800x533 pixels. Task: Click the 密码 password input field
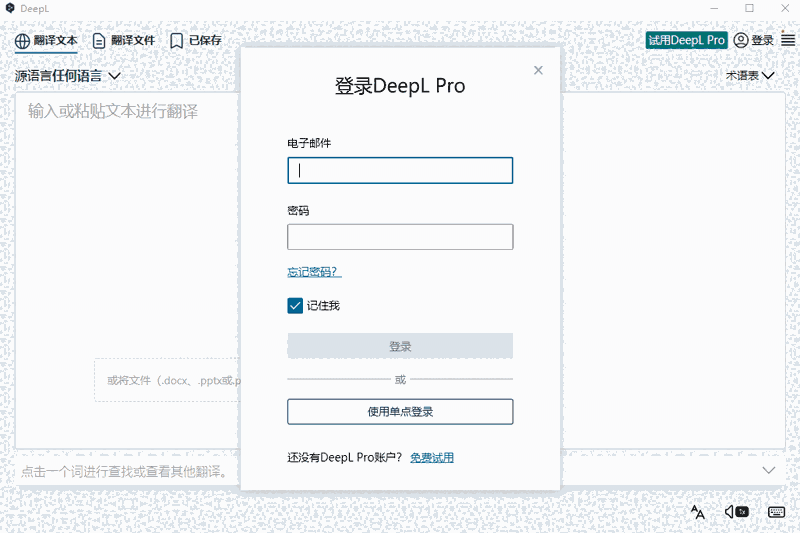[x=400, y=237]
